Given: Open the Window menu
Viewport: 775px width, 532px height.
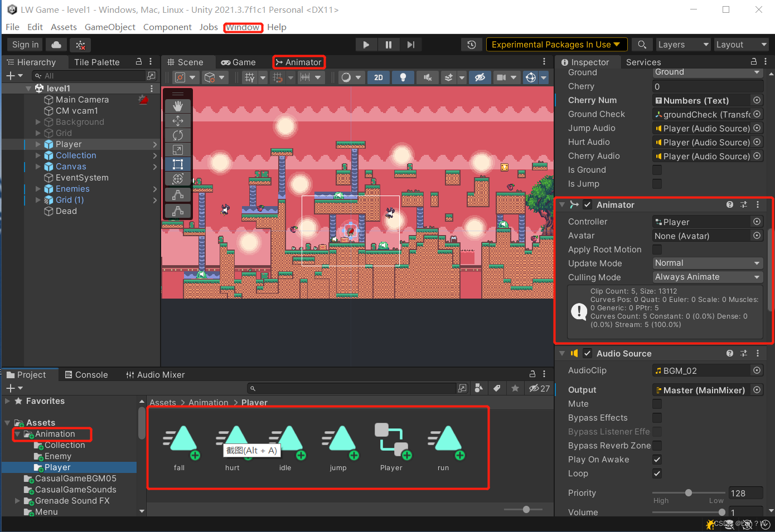Looking at the screenshot, I should click(x=243, y=27).
